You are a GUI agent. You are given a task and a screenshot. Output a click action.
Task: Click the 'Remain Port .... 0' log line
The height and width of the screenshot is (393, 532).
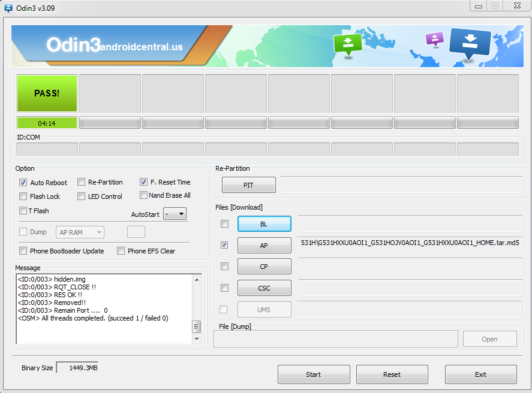(x=63, y=310)
